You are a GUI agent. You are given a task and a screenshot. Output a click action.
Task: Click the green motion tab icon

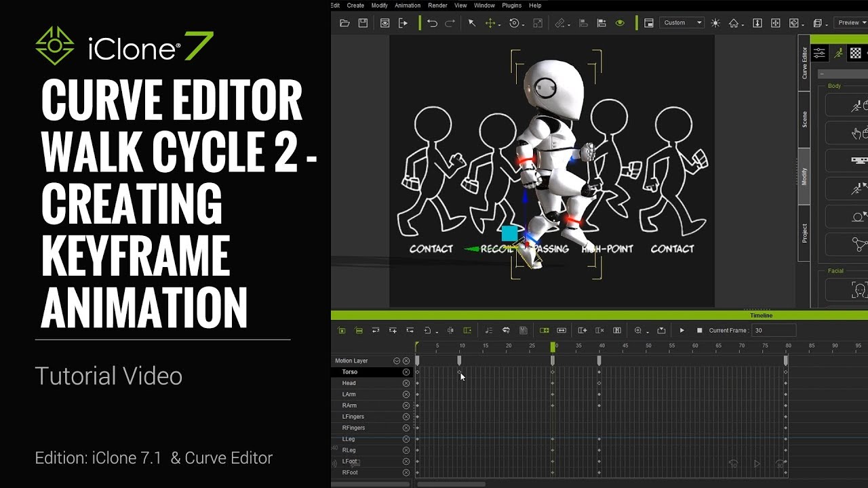(838, 53)
